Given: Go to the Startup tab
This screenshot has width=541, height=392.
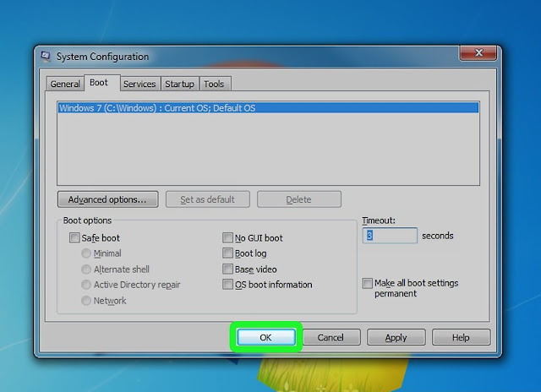Looking at the screenshot, I should [179, 84].
